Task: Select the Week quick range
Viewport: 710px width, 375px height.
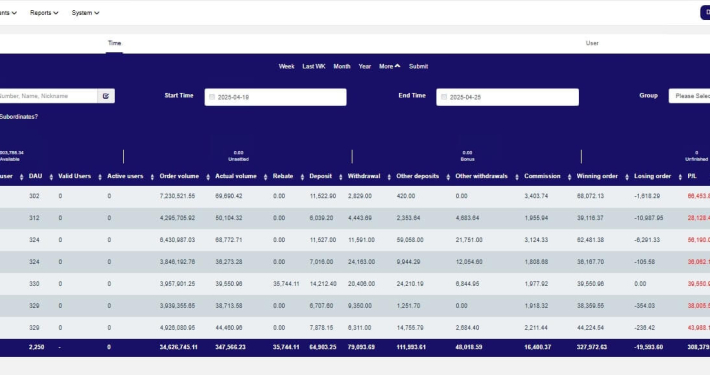Action: pos(286,66)
